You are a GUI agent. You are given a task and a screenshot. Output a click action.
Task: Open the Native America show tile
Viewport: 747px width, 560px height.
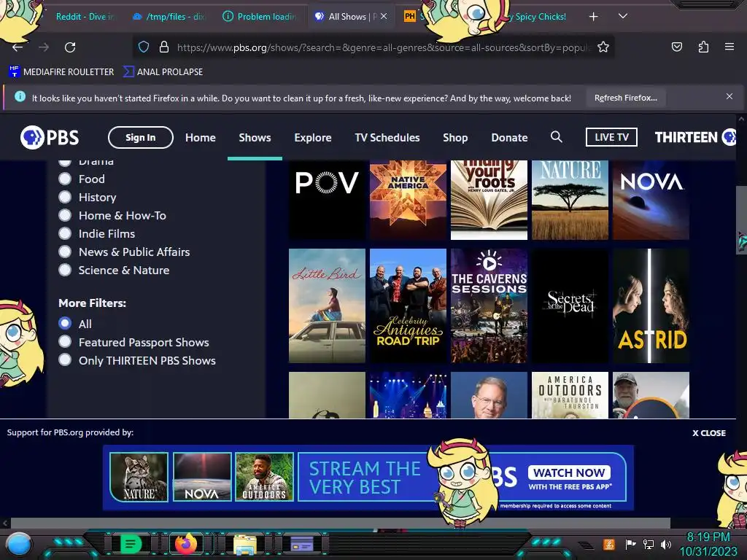[408, 200]
